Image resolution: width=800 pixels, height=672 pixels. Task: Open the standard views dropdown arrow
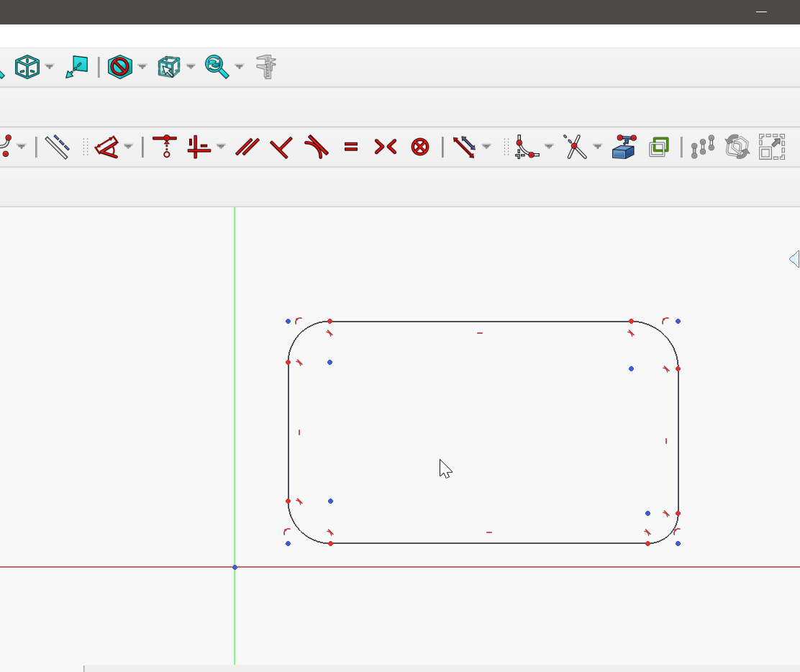[x=50, y=66]
